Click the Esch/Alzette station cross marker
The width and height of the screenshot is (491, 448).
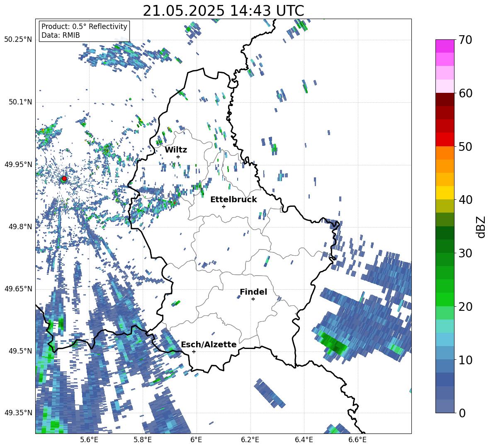tap(194, 351)
